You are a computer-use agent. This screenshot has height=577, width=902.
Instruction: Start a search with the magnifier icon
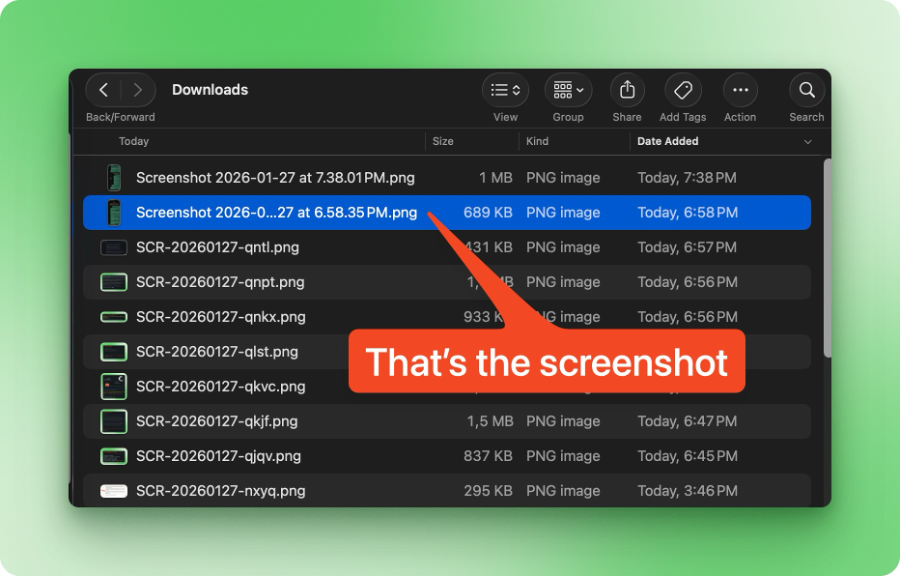[x=806, y=89]
